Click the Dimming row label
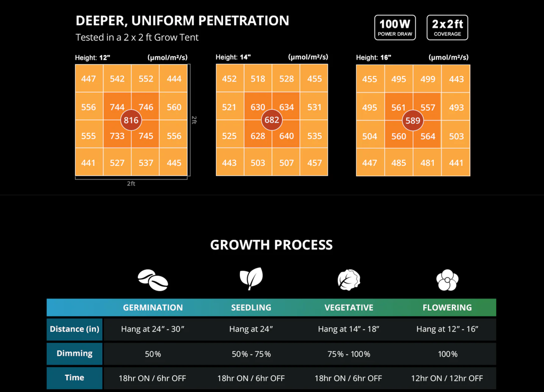This screenshot has width=544, height=392. tap(74, 353)
